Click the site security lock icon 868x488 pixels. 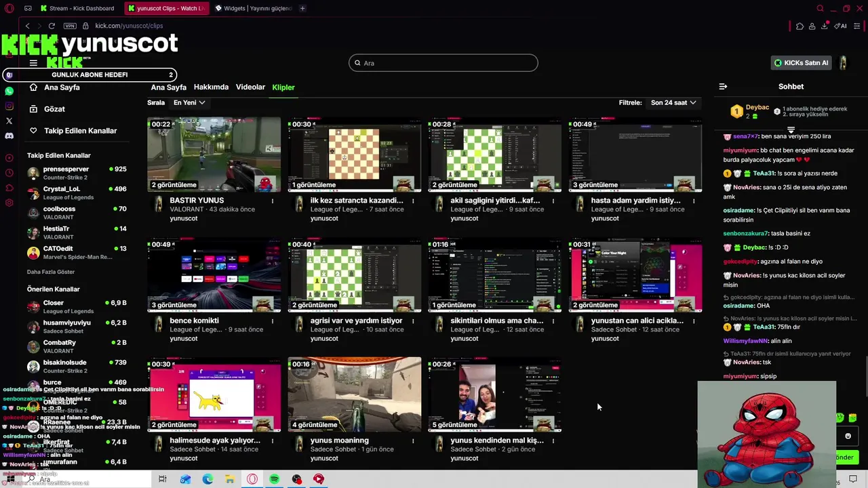[85, 26]
